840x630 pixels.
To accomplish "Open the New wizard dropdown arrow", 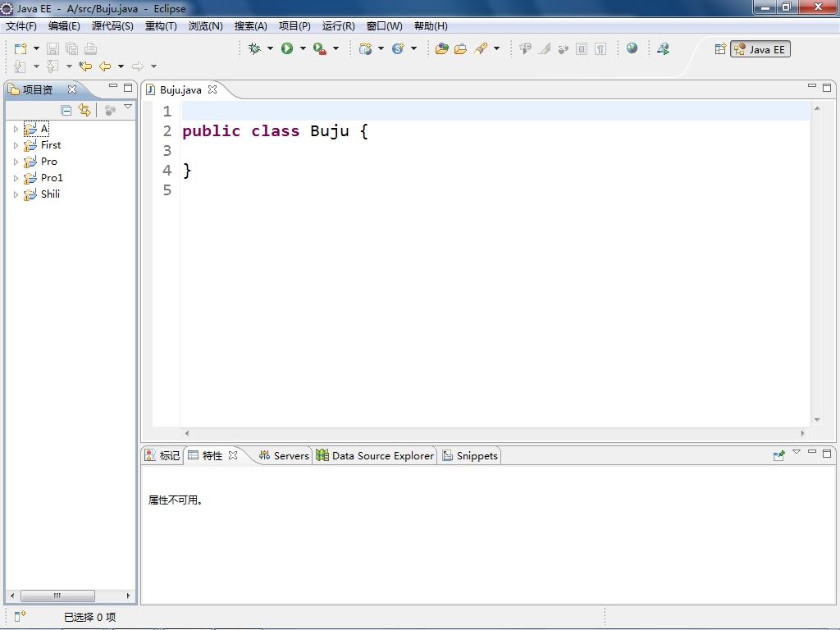I will pyautogui.click(x=36, y=48).
